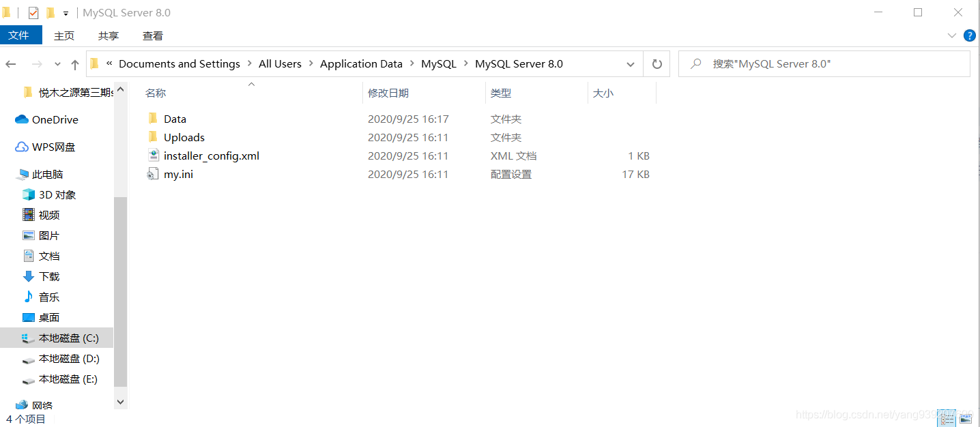Navigate to Application Data breadcrumb
980x427 pixels.
[361, 63]
